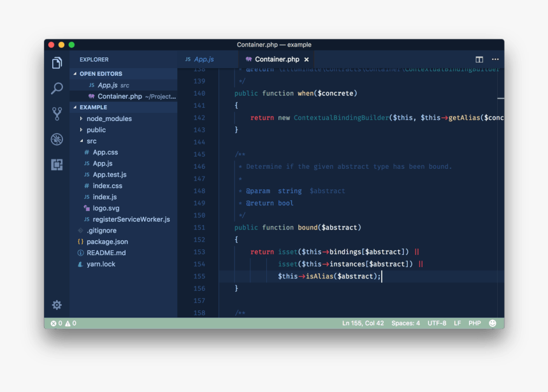Open the Explorer view in activity bar
Viewport: 548px width, 392px height.
click(57, 62)
